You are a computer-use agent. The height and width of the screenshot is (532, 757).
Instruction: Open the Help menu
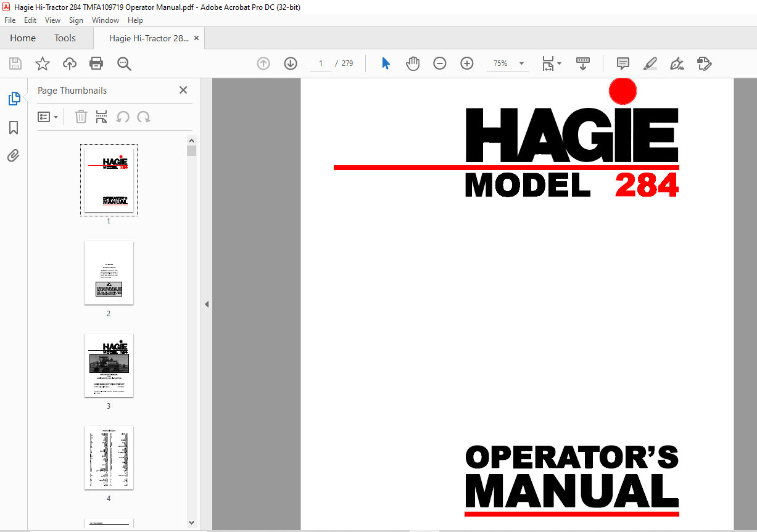[135, 20]
